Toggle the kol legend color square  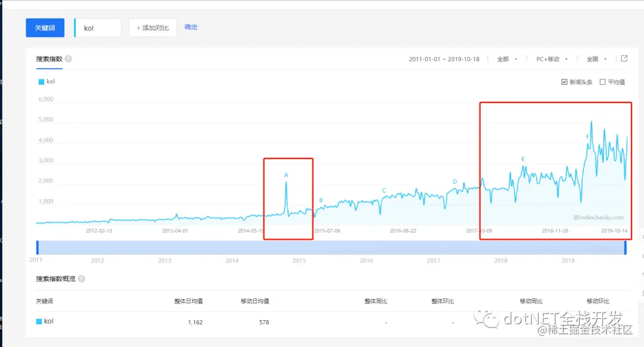tap(41, 82)
